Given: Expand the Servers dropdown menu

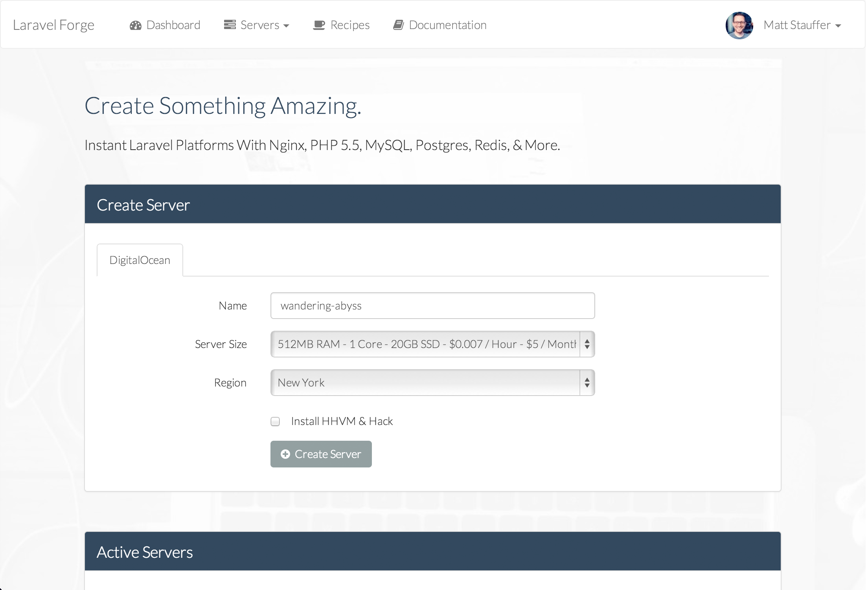Looking at the screenshot, I should point(256,25).
